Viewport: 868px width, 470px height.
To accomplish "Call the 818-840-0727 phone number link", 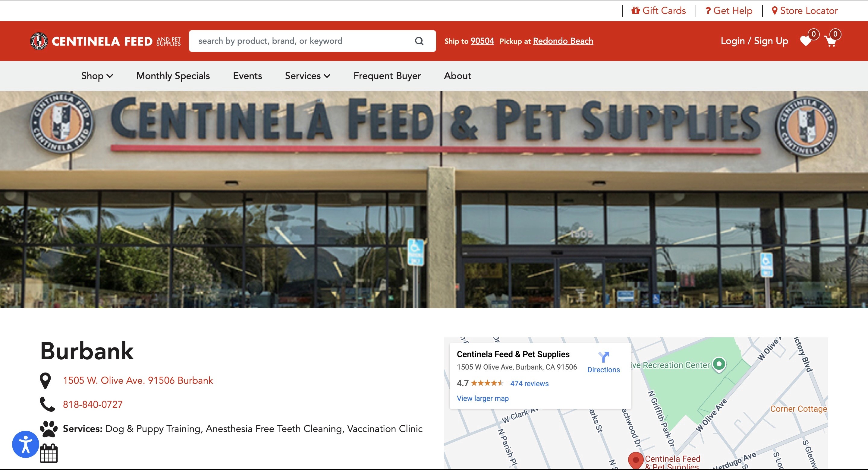I will coord(93,405).
